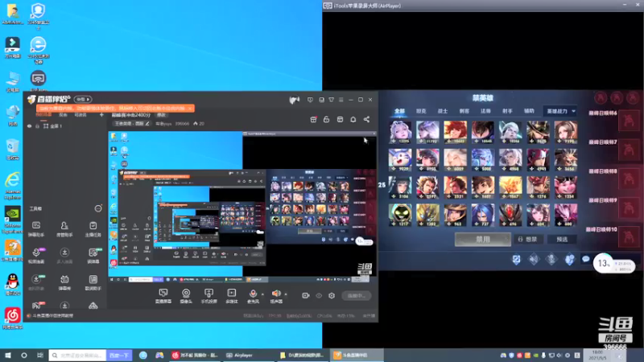Click the unlock padlock icon in header
This screenshot has height=362, width=644.
(x=326, y=119)
